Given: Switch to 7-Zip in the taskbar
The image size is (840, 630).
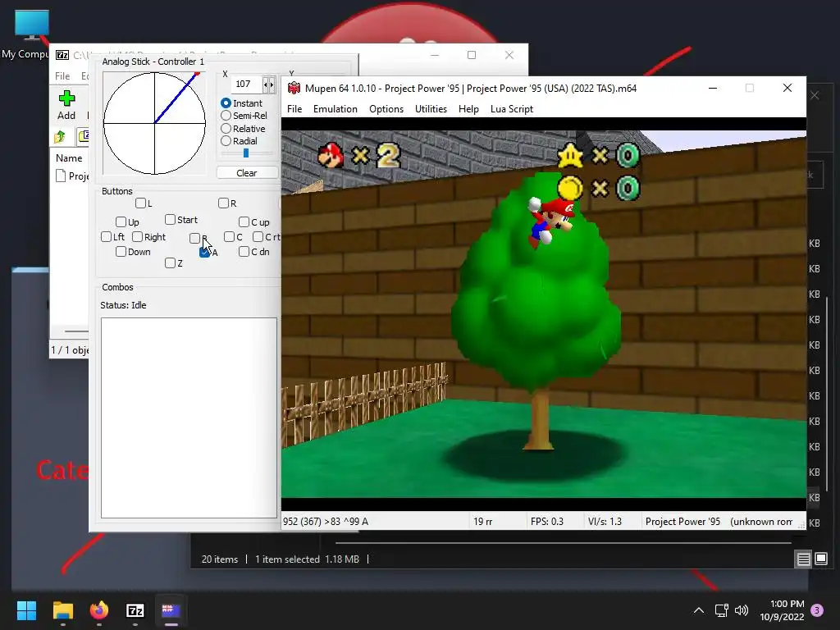Looking at the screenshot, I should (x=135, y=610).
